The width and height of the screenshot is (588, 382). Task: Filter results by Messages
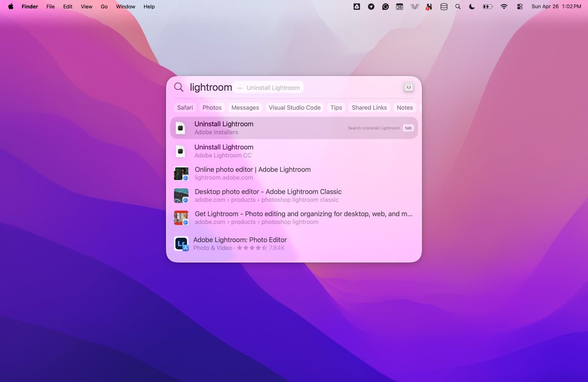(245, 108)
